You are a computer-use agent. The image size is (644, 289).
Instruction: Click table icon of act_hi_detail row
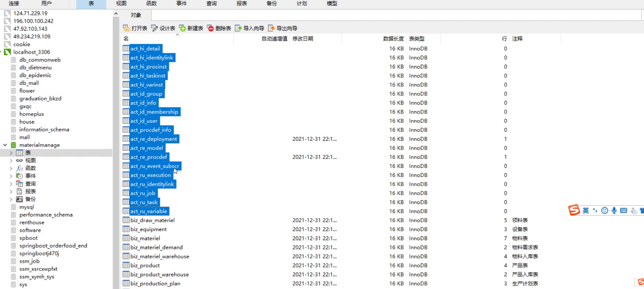tap(126, 49)
